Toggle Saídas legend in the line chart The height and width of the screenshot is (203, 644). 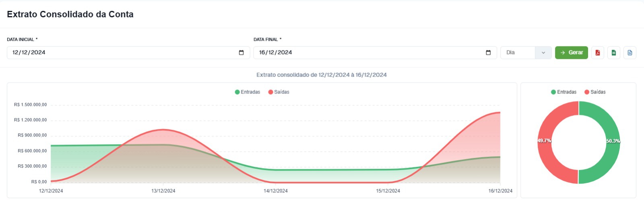(x=279, y=92)
